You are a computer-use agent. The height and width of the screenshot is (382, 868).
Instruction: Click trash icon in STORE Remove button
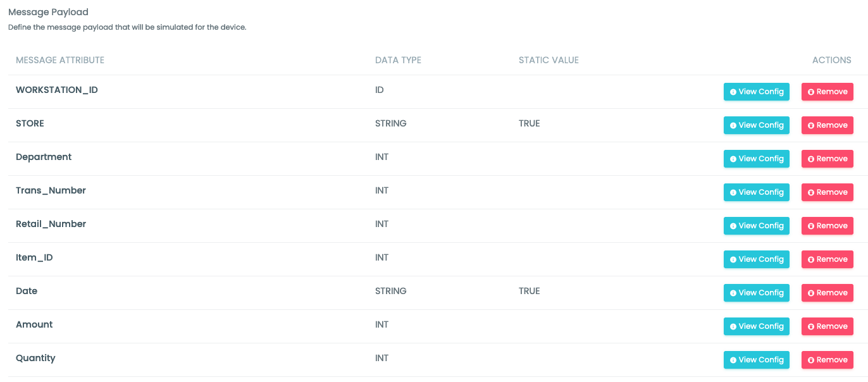811,126
